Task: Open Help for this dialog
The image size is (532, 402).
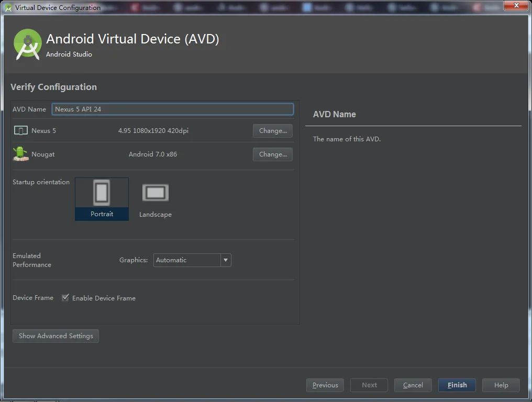Action: tap(501, 385)
